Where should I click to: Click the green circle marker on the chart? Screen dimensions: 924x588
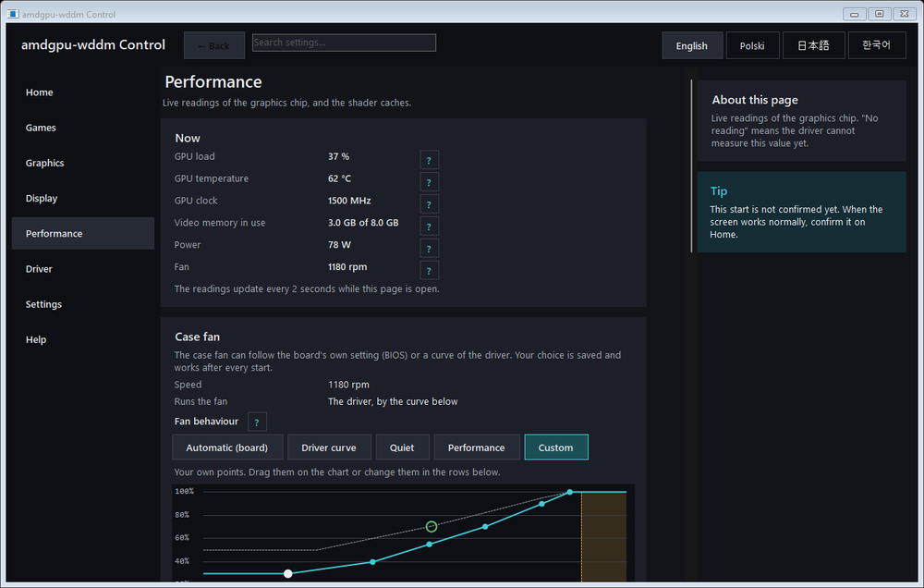click(x=432, y=526)
